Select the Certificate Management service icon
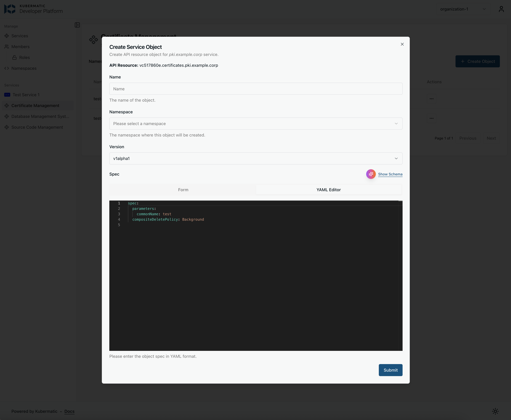511x420 pixels. tap(7, 106)
